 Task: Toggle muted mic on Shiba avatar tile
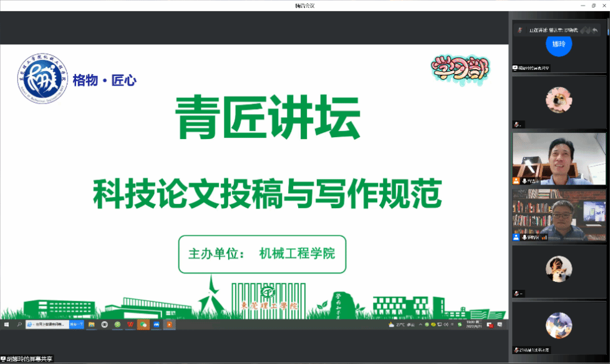click(x=516, y=125)
